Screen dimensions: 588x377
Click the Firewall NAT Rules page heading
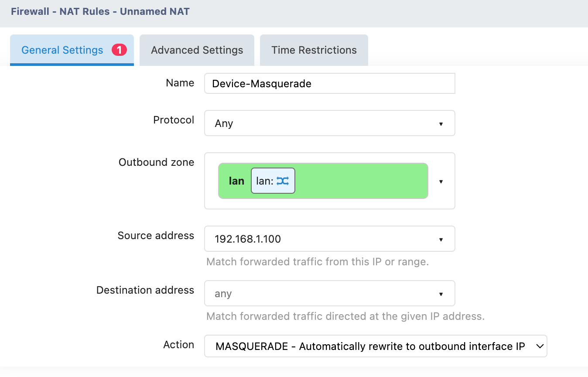(100, 11)
